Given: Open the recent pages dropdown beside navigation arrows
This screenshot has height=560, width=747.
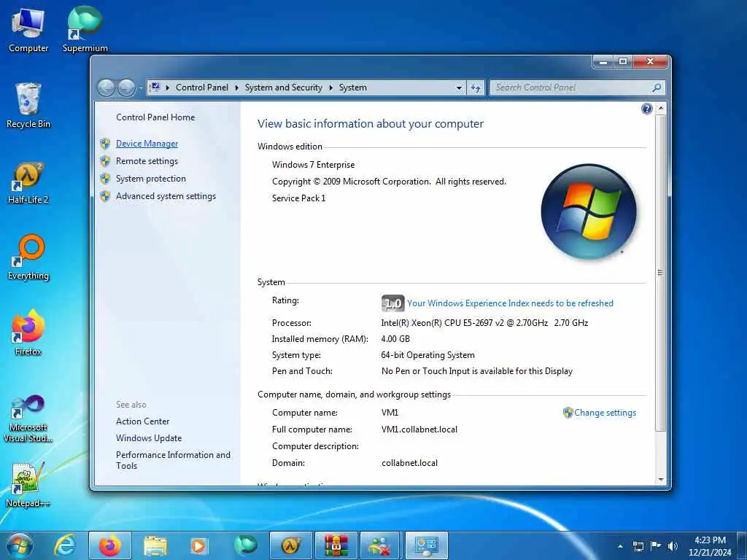Looking at the screenshot, I should click(141, 88).
